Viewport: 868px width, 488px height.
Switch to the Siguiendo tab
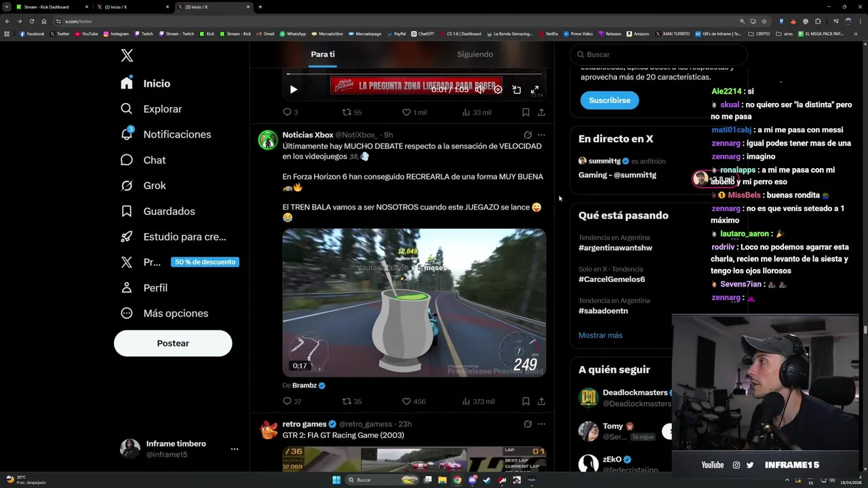pos(475,54)
